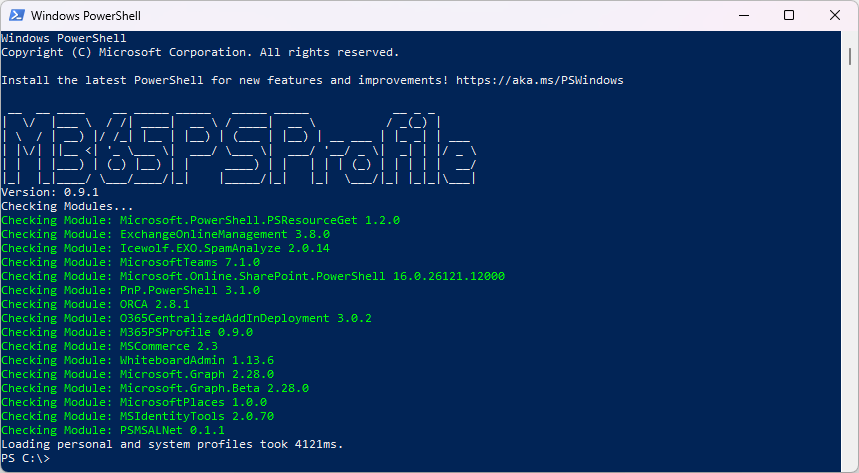
Task: Click the Version: 0.9.1 line
Action: [x=50, y=192]
